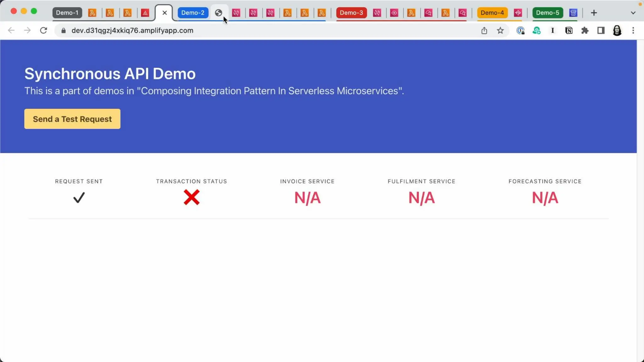Viewport: 644px width, 362px height.
Task: Click the Send a Test Request button
Action: (x=72, y=119)
